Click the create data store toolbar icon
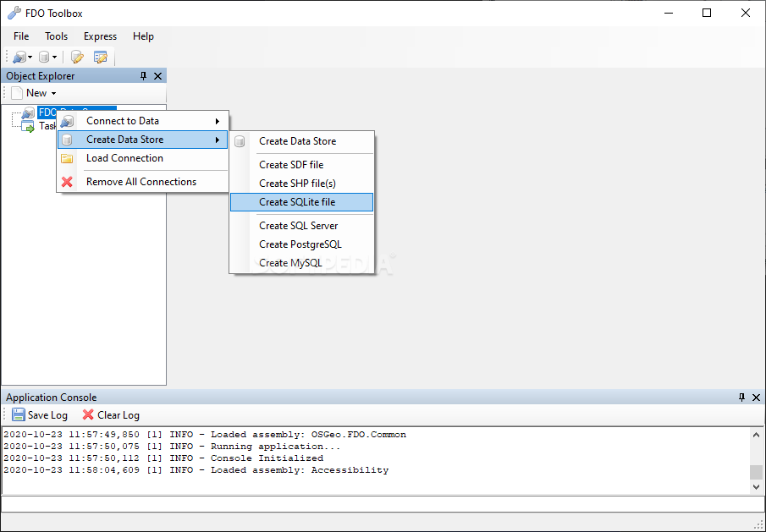766x532 pixels. point(44,58)
